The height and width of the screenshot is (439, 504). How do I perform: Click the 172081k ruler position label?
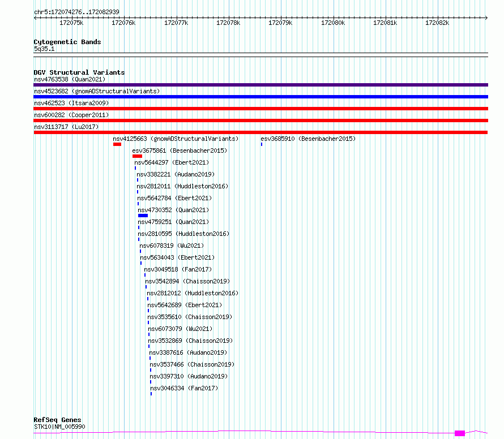tap(385, 23)
